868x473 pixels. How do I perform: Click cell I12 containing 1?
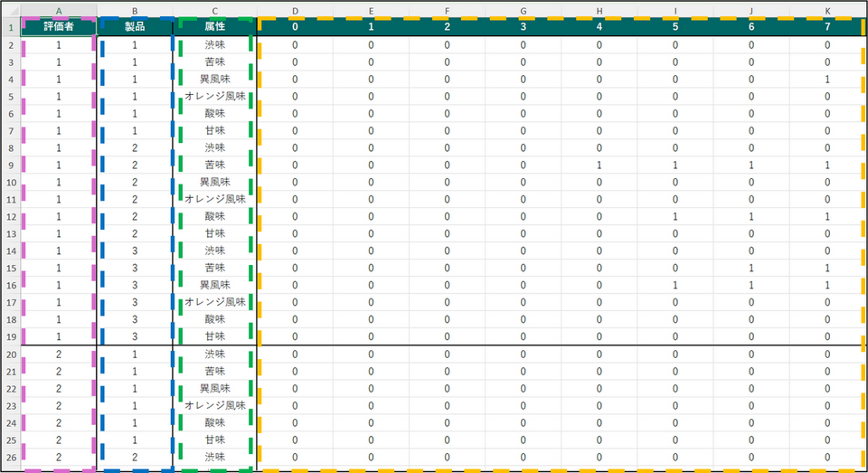click(x=675, y=216)
